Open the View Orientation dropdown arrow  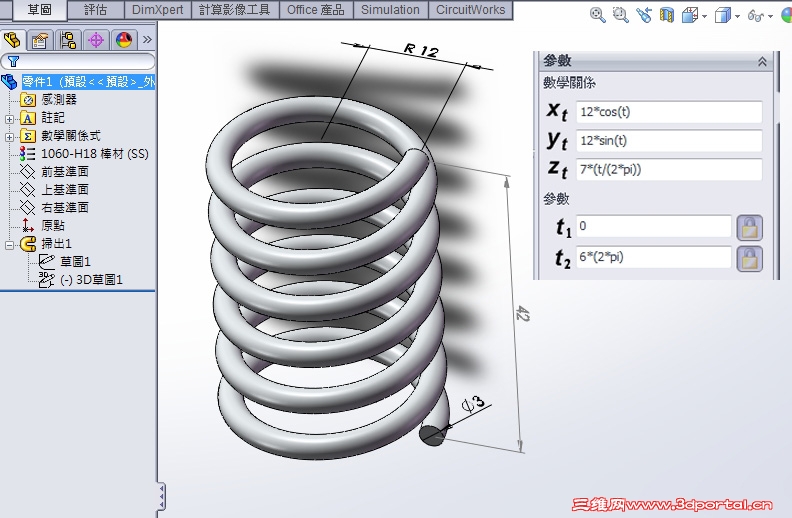(x=705, y=17)
